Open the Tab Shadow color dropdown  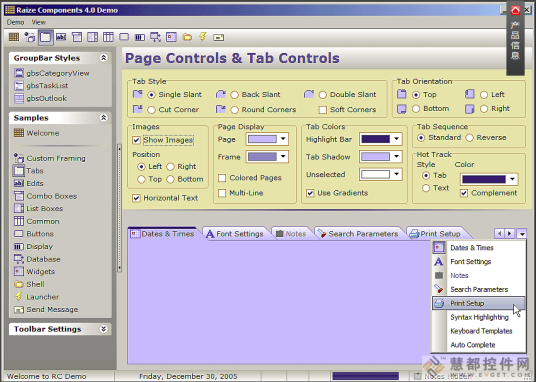coord(396,157)
